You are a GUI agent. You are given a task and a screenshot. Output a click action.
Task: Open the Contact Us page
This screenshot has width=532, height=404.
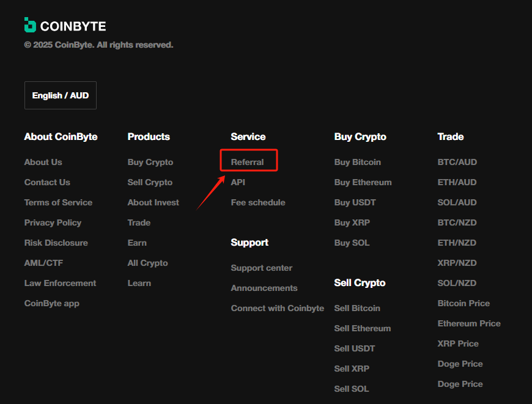pyautogui.click(x=47, y=182)
